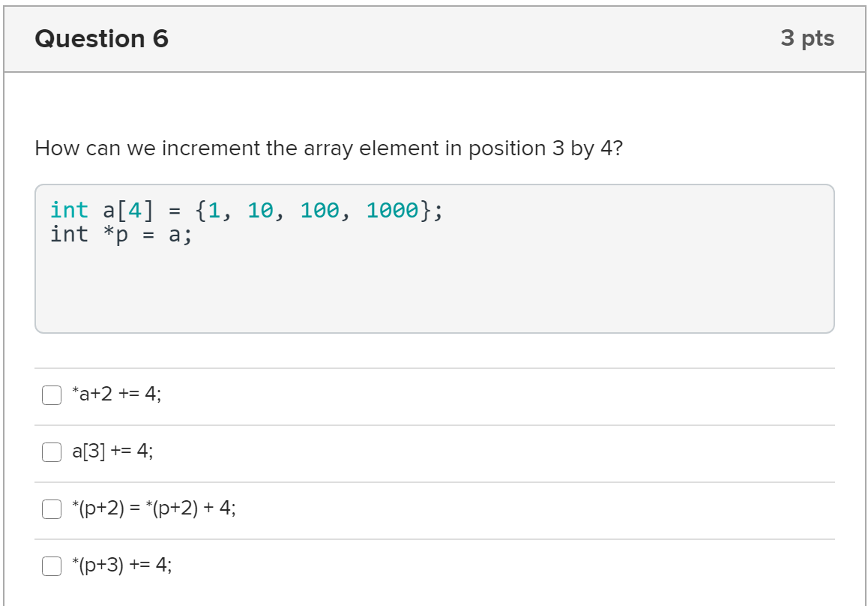
Task: Click the divider line above the first answer
Action: (x=433, y=367)
